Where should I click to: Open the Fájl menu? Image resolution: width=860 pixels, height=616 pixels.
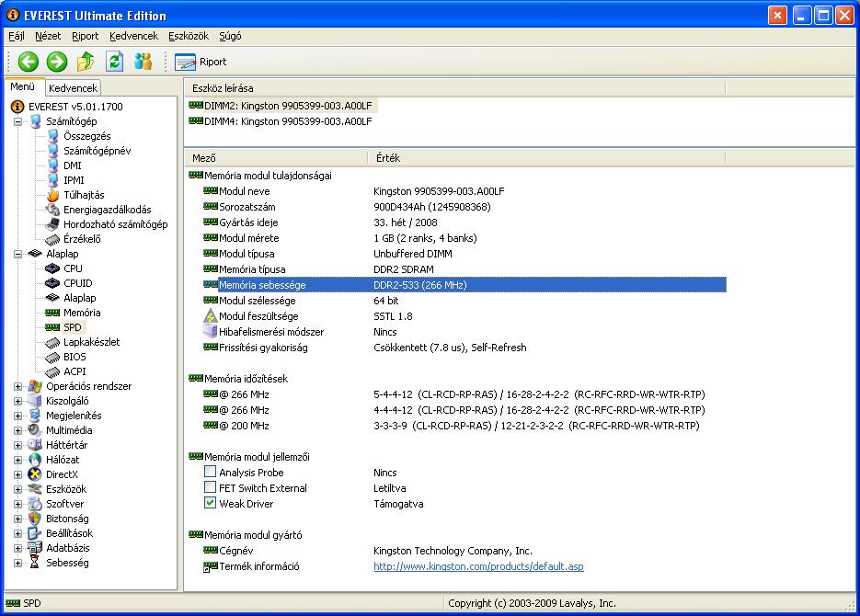tap(17, 36)
